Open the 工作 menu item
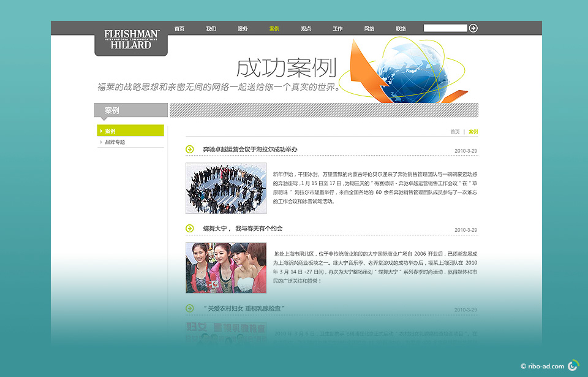 337,29
